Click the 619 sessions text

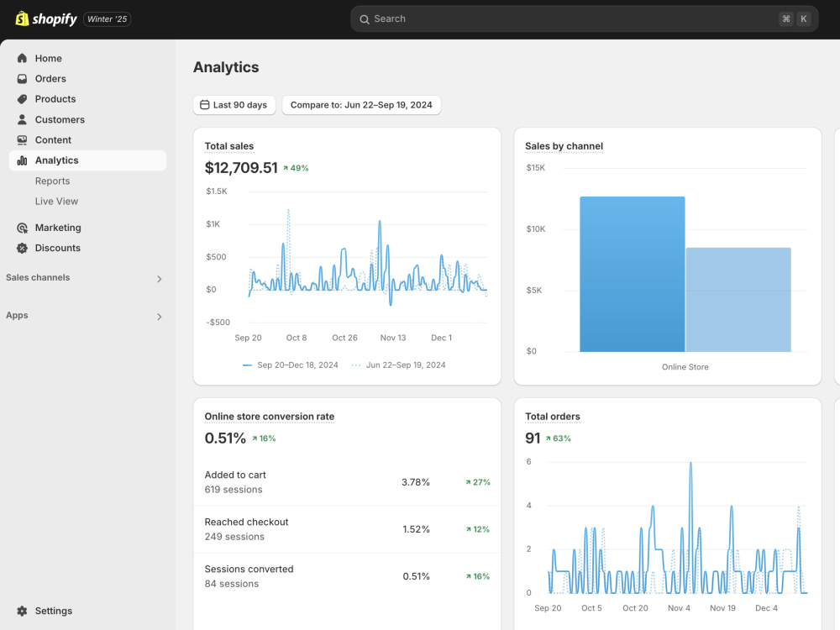click(x=234, y=490)
